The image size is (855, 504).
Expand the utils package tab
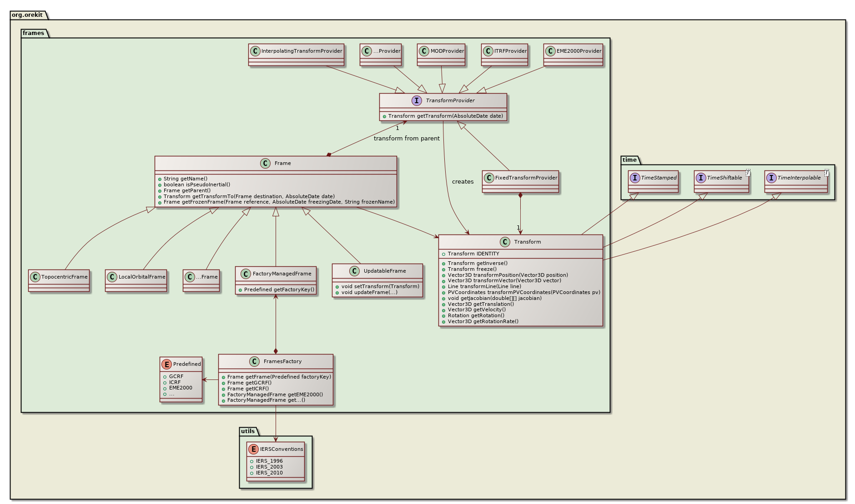[248, 430]
